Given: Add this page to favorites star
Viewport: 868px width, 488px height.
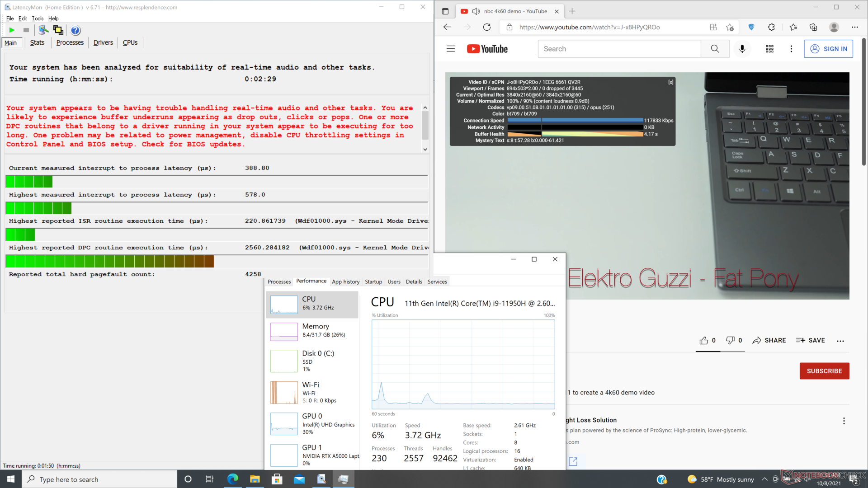Looking at the screenshot, I should click(x=730, y=27).
